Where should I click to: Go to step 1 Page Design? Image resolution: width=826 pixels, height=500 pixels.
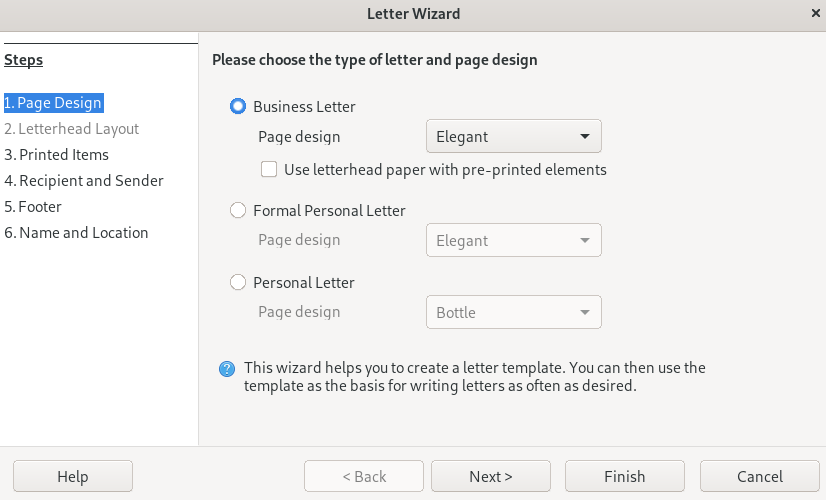[x=54, y=102]
